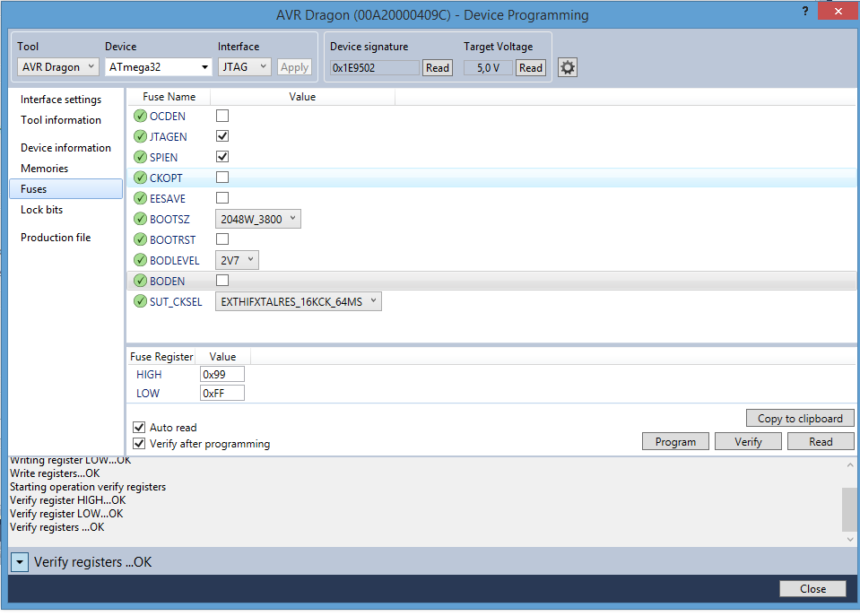Screen dimensions: 860x616
Task: Expand the status message dropdown arrow
Action: click(20, 562)
